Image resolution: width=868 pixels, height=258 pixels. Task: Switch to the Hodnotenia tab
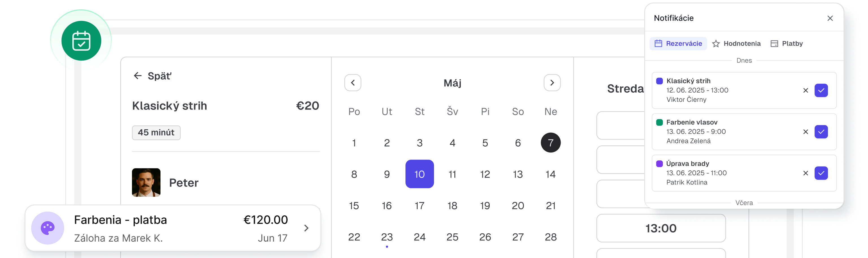click(x=736, y=44)
